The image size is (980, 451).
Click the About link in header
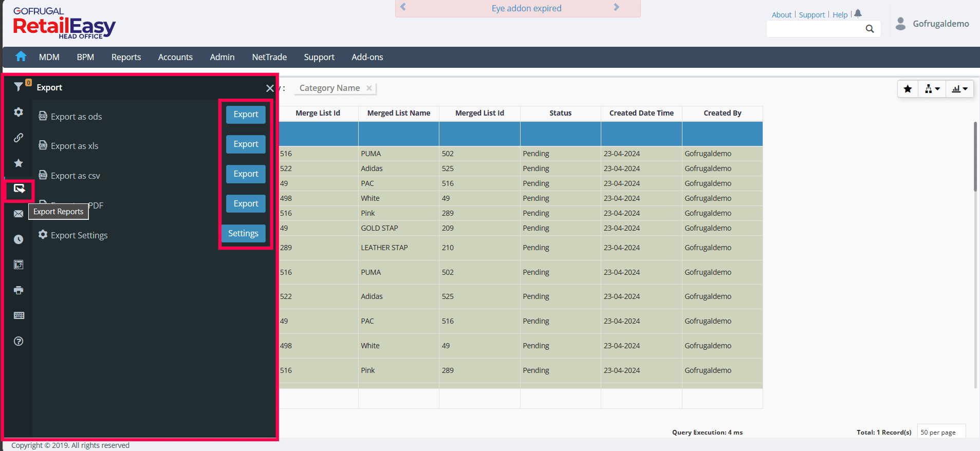click(781, 15)
